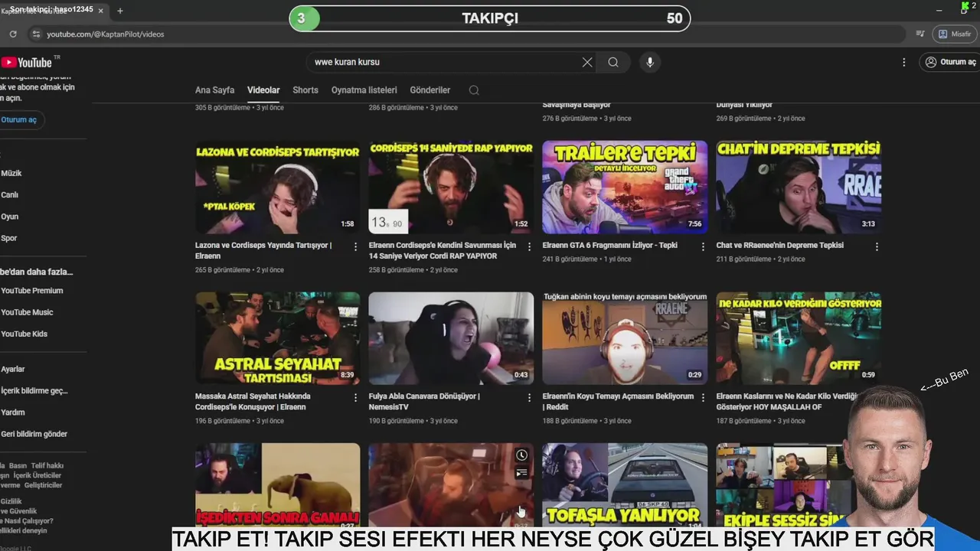Click the search input field
This screenshot has height=551, width=980.
pos(444,62)
